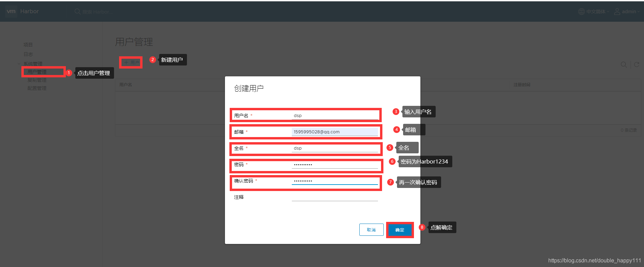This screenshot has height=267, width=644.
Task: Open 项目 in the sidebar
Action: pos(28,45)
